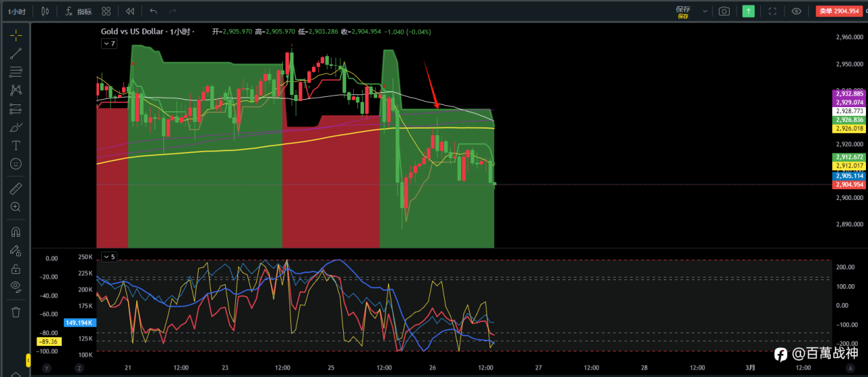
Task: Click the green publish arrow button
Action: pos(748,12)
